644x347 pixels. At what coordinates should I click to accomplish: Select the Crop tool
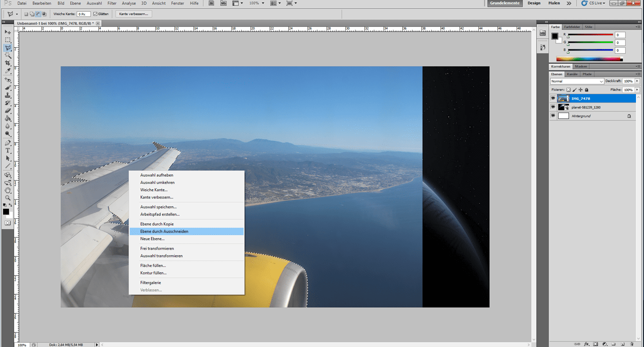[x=8, y=63]
